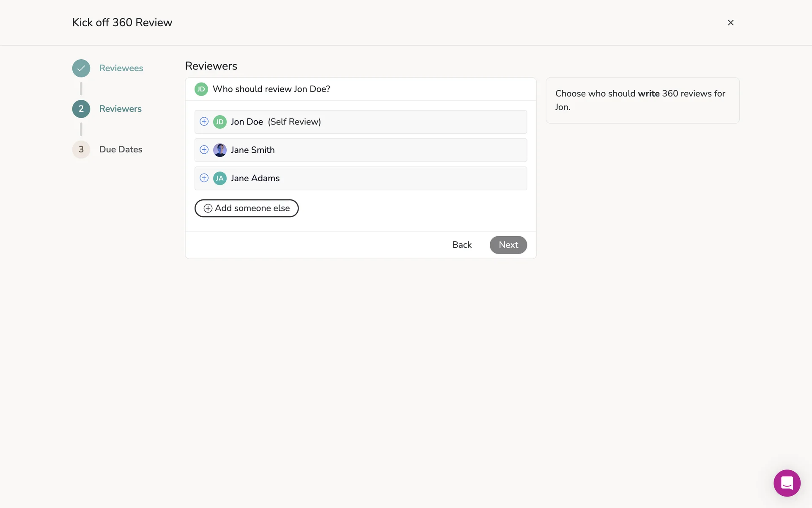812x508 pixels.
Task: Click the step 3 circle for Due Dates
Action: pyautogui.click(x=81, y=149)
